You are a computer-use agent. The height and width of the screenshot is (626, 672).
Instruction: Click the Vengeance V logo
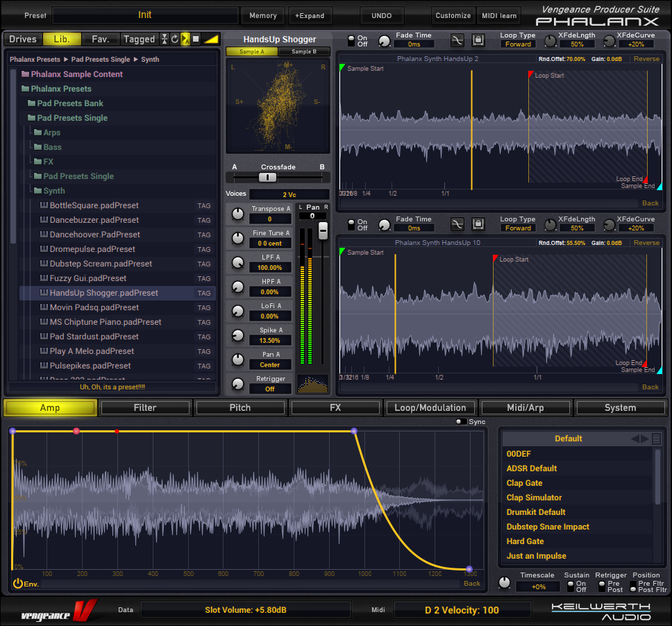tap(85, 611)
